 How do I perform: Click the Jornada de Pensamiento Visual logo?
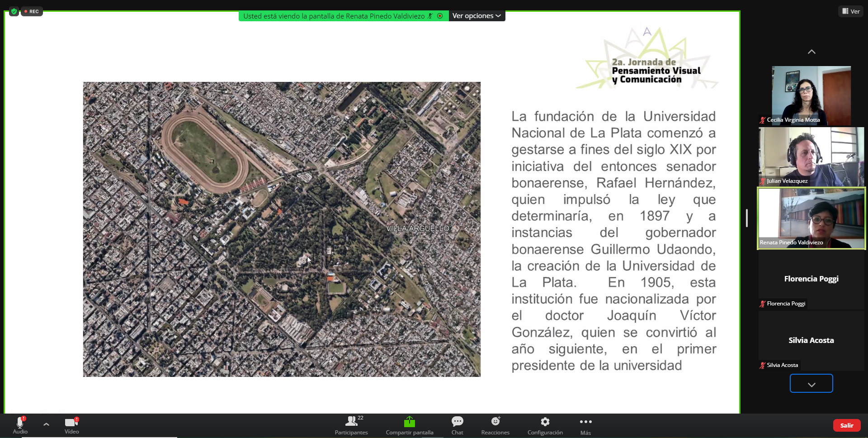[x=647, y=59]
